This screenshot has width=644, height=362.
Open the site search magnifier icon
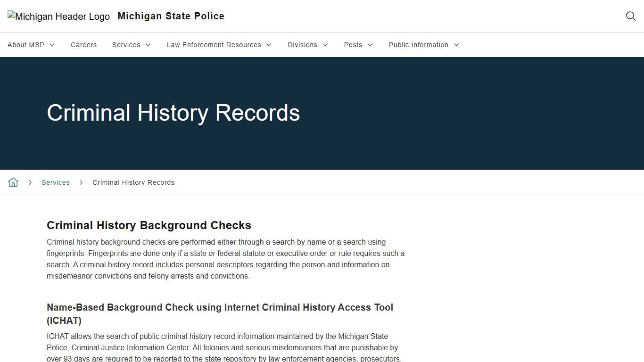click(x=631, y=16)
